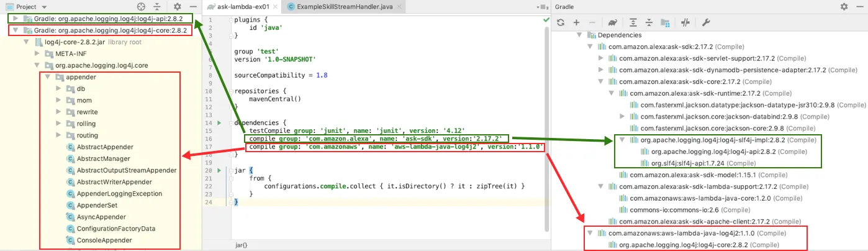Click the minus detach icon in Gradle toolbar
Screen dimensions: 868x251
591,22
